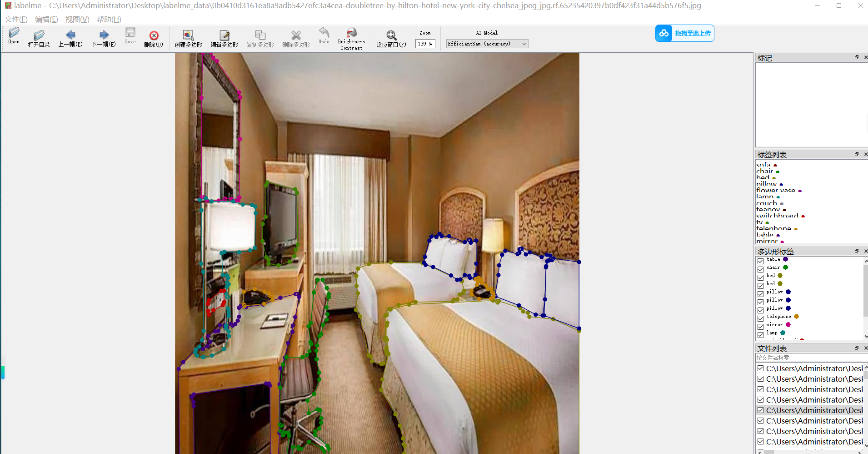The height and width of the screenshot is (454, 868).
Task: Toggle the mirror polygon checkbox
Action: click(760, 327)
